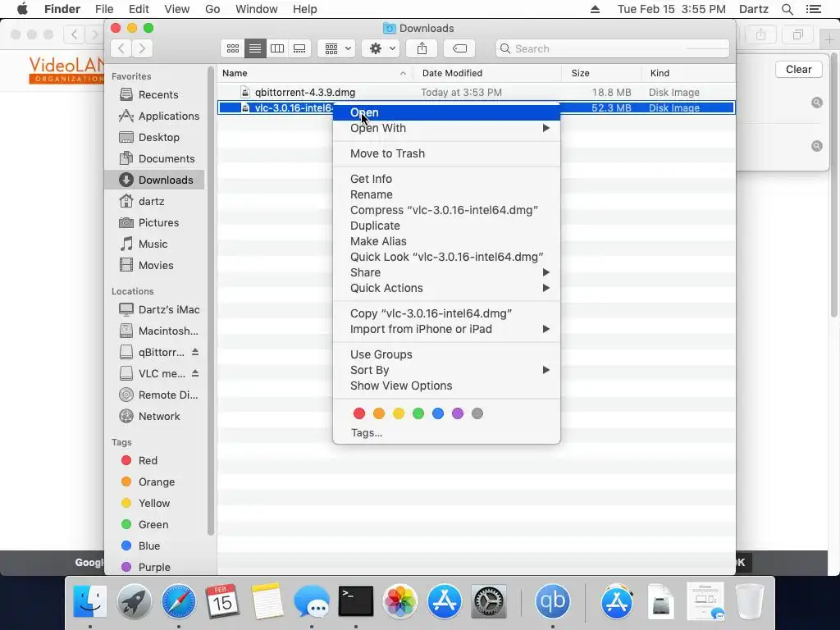Eject the VLC media volume
Image resolution: width=840 pixels, height=630 pixels.
point(195,373)
